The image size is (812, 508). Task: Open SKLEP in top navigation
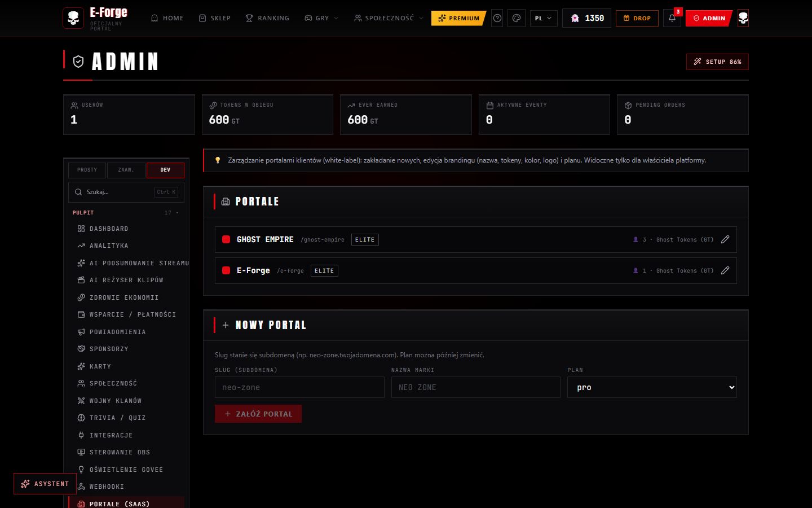click(215, 18)
